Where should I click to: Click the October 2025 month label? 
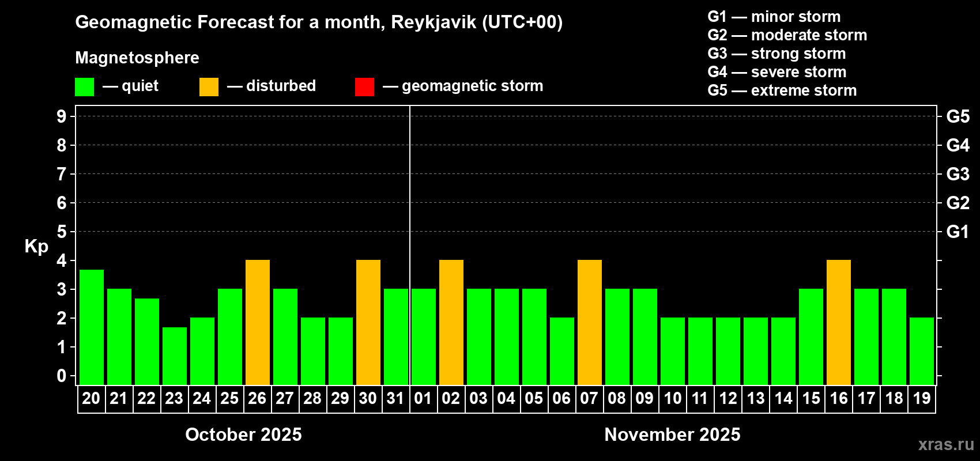(243, 434)
